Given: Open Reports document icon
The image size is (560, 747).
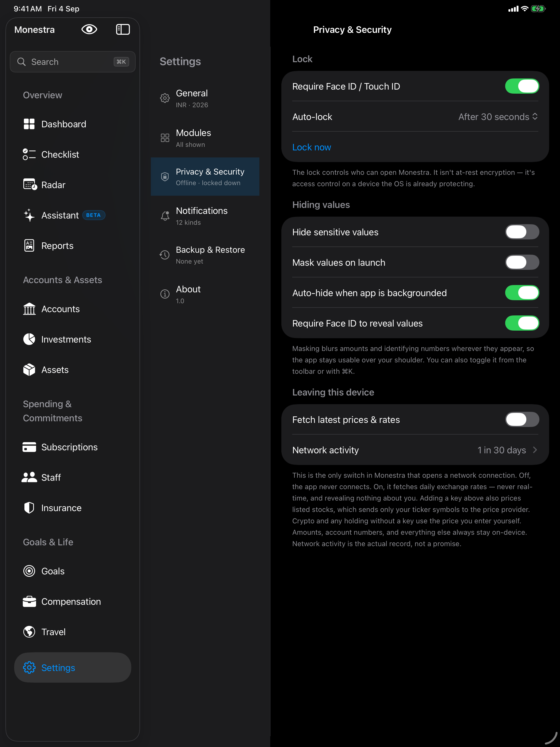Looking at the screenshot, I should click(29, 245).
